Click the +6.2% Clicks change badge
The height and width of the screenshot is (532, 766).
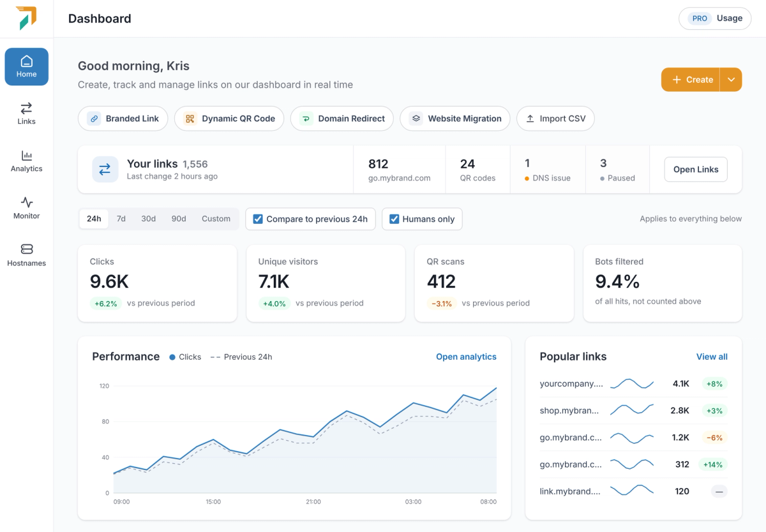(106, 304)
